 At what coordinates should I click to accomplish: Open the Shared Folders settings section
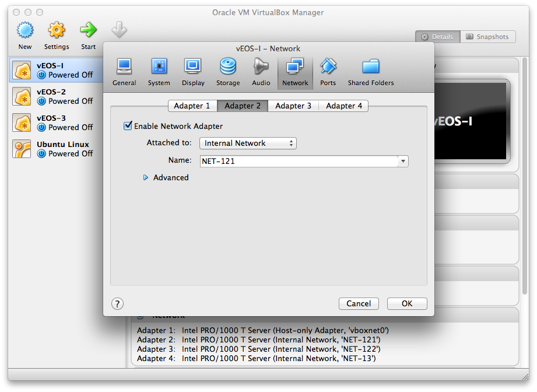(x=371, y=72)
